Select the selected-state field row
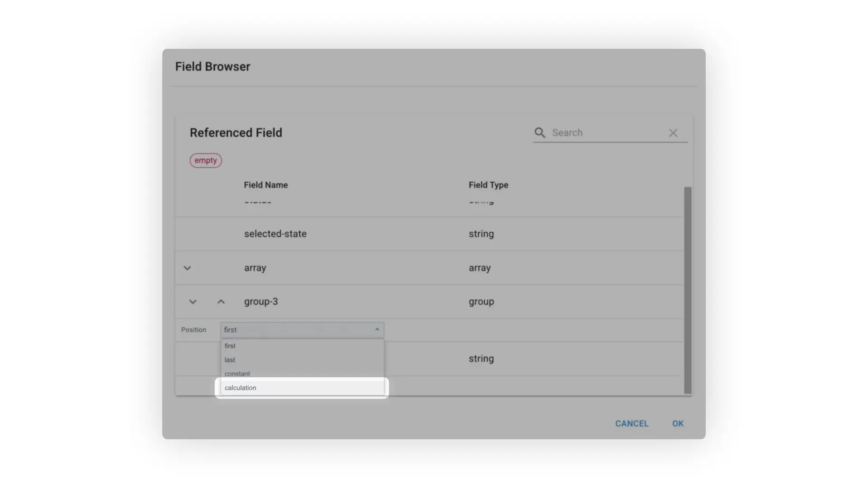The width and height of the screenshot is (868, 488). coord(275,234)
